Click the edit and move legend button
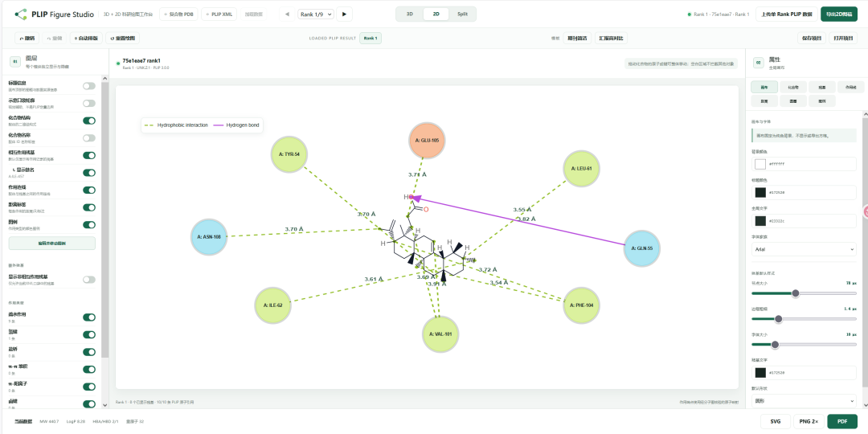Viewport: 868px width, 434px height. pyautogui.click(x=52, y=243)
